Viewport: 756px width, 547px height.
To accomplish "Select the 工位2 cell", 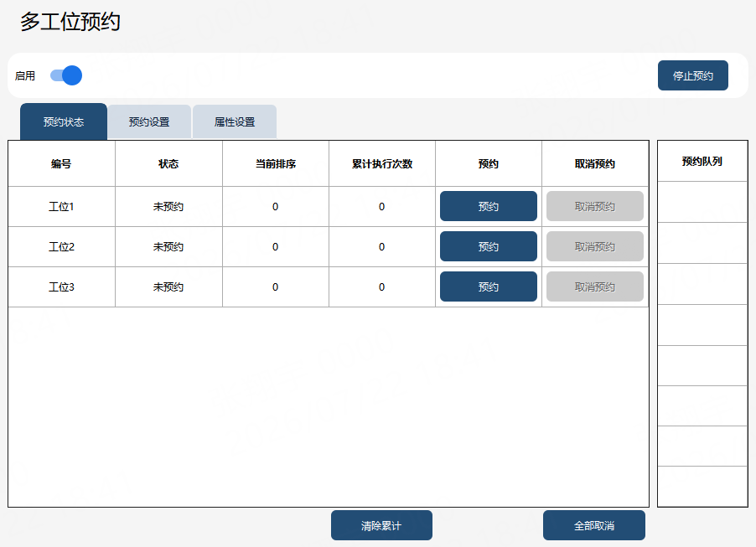I will coord(62,247).
